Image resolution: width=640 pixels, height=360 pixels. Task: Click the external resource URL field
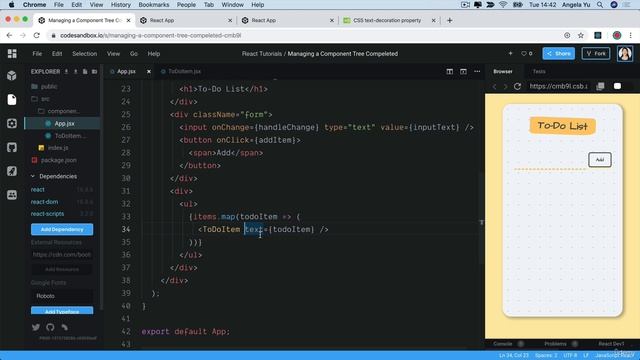coord(62,255)
